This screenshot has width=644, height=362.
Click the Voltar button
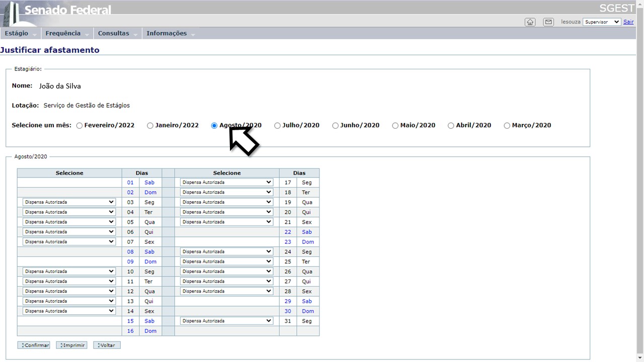point(107,345)
